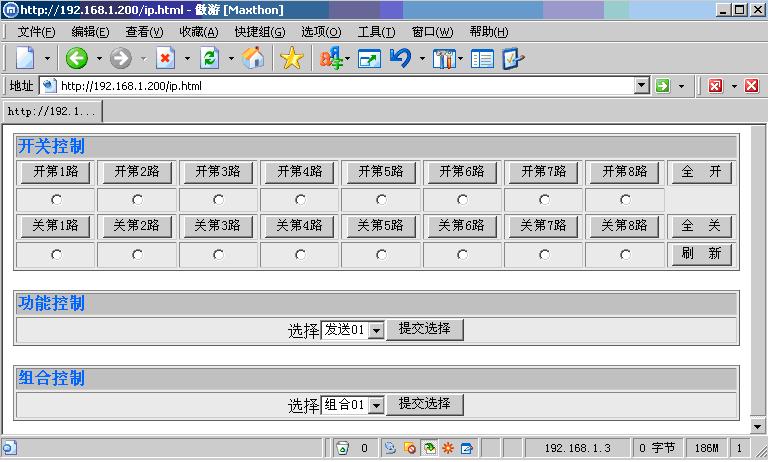This screenshot has width=768, height=462.
Task: Click the green Go button beside address bar
Action: (x=662, y=86)
